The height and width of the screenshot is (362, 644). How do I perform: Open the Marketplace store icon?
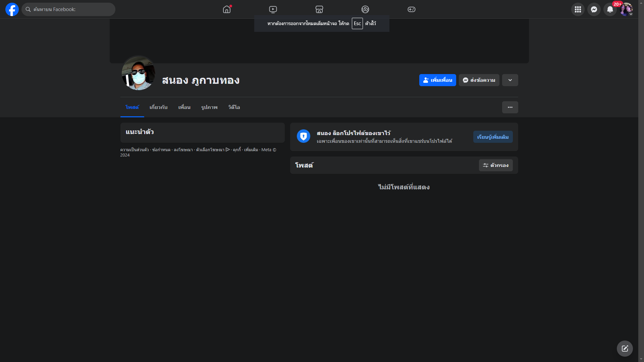coord(319,9)
